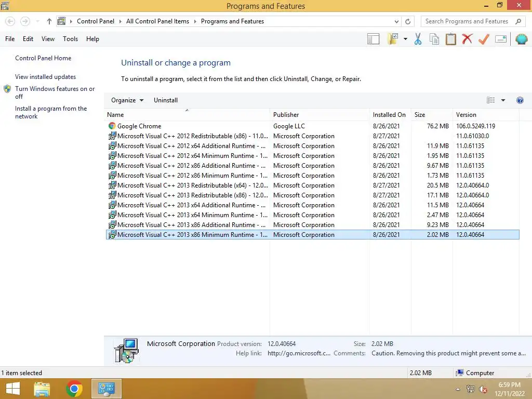Open the address bar history dropdown
This screenshot has width=532, height=399.
pyautogui.click(x=396, y=21)
